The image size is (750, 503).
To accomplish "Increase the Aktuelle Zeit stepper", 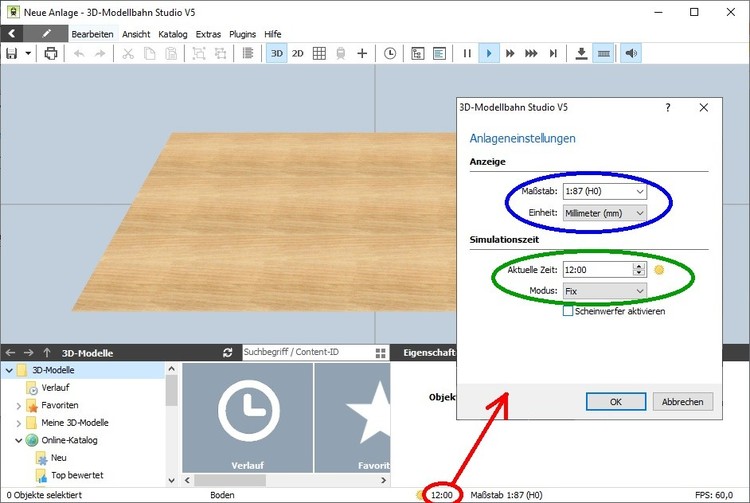I will (639, 266).
